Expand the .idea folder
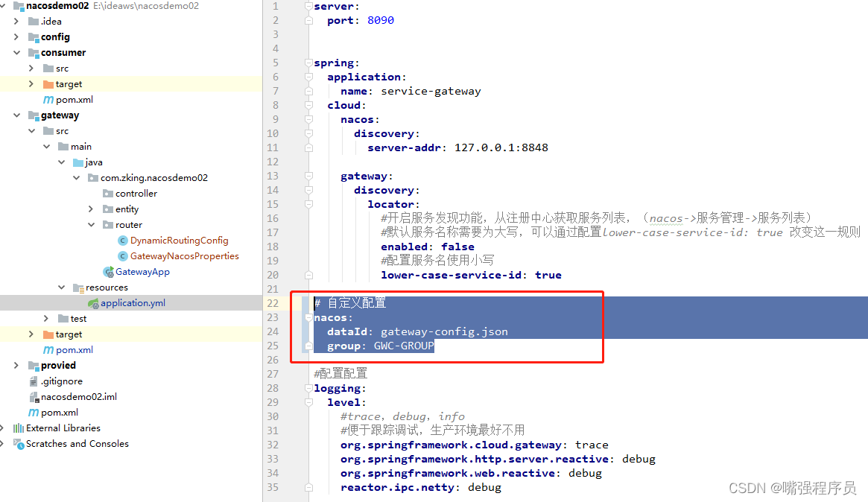Image resolution: width=868 pixels, height=502 pixels. pos(16,22)
